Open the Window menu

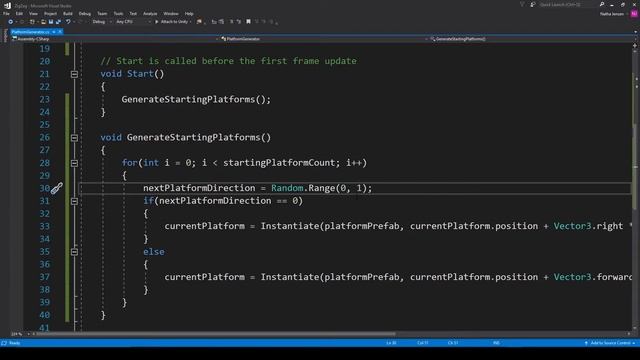[171, 13]
